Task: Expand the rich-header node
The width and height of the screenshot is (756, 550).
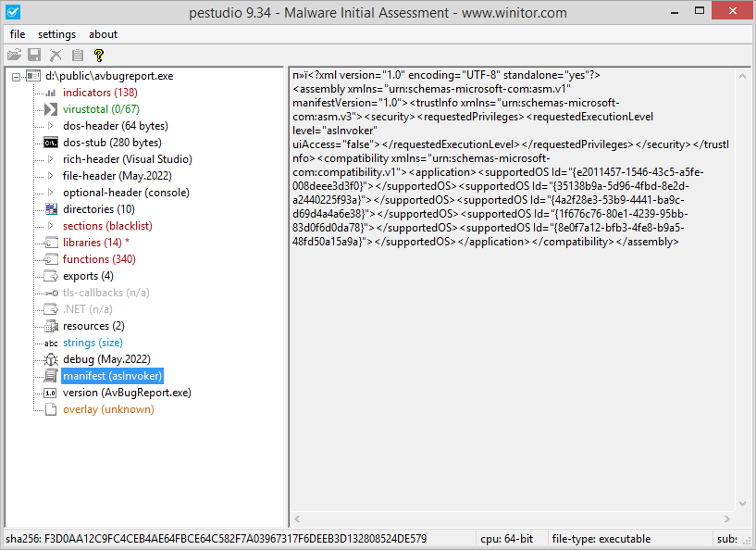Action: click(51, 159)
